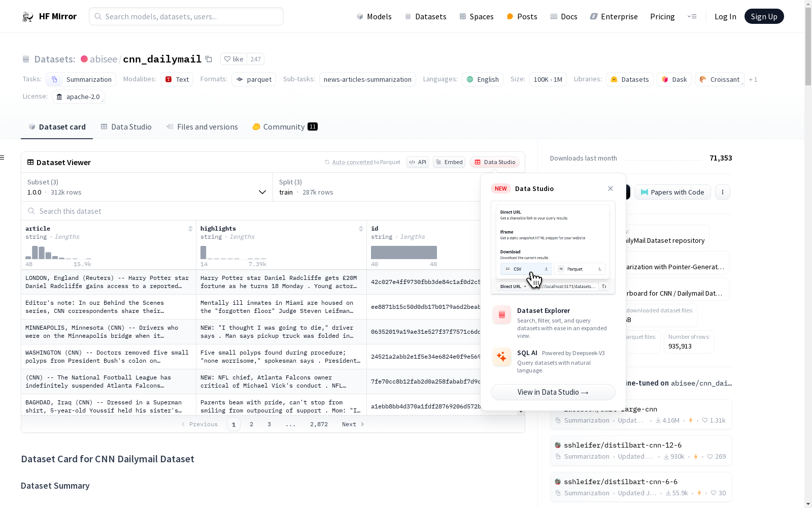812x508 pixels.
Task: Select the Dask library tag
Action: pos(674,79)
